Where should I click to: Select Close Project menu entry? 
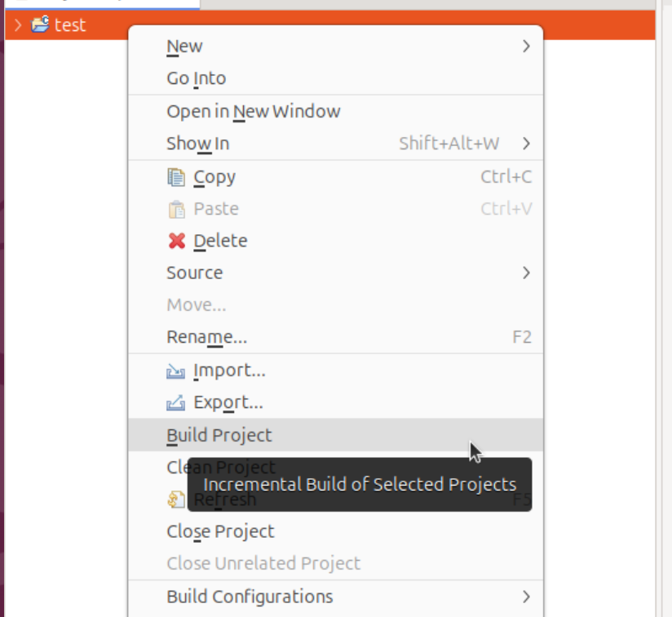point(220,531)
